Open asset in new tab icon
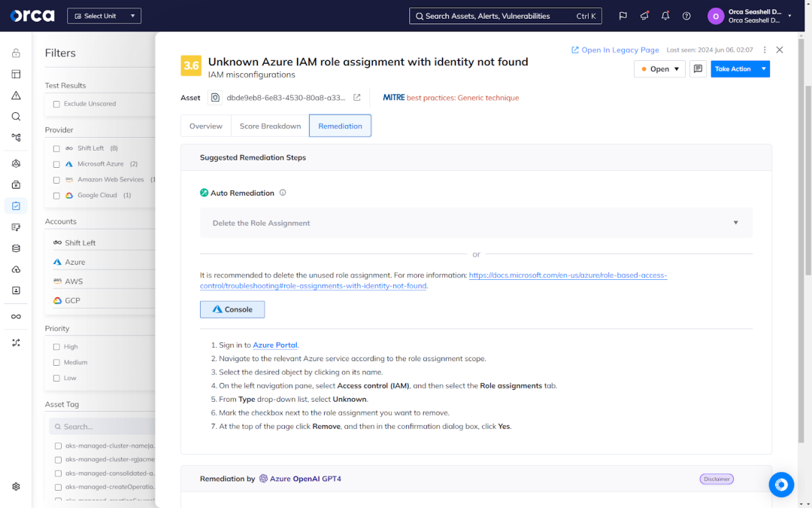The image size is (812, 508). coord(357,97)
